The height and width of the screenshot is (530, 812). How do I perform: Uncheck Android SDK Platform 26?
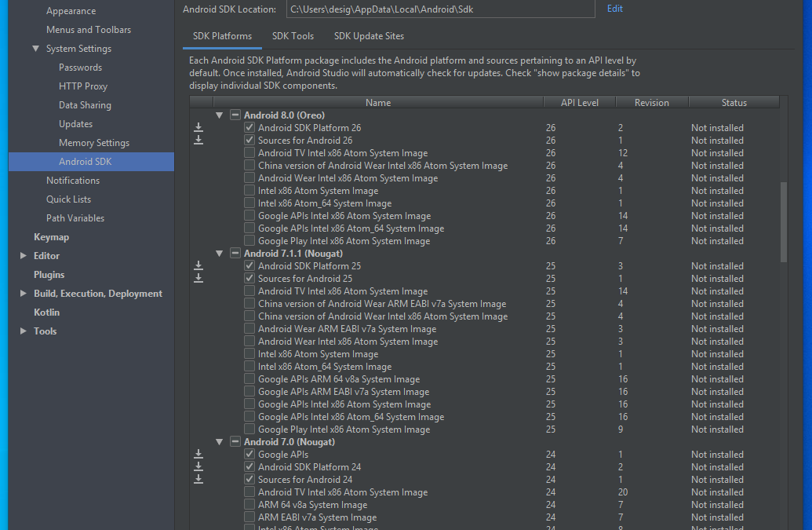click(x=249, y=127)
